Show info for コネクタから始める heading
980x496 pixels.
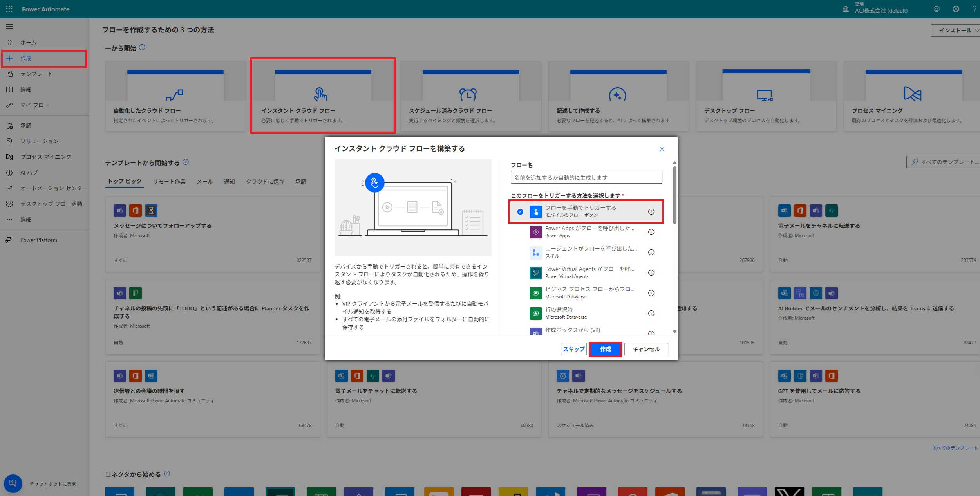coord(167,474)
